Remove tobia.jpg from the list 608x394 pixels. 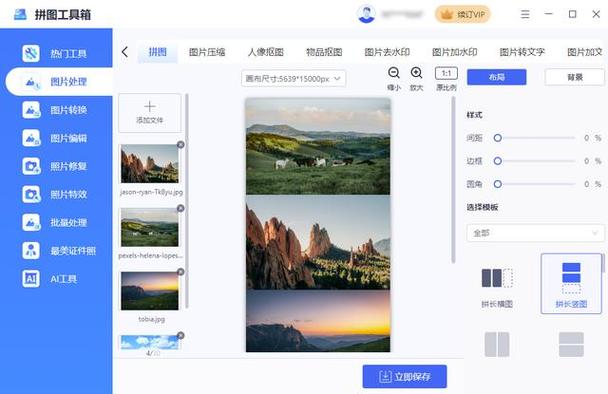(181, 272)
